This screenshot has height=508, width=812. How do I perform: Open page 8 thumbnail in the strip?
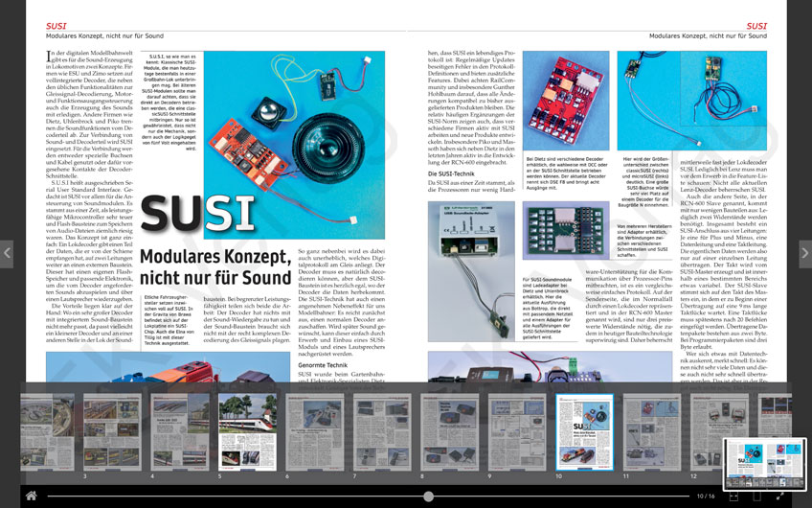[449, 431]
